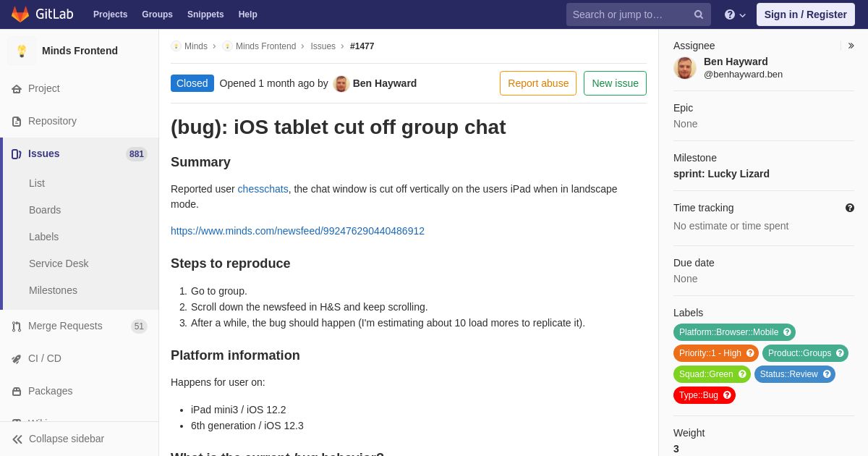Open the sprint: Lucky Lizard milestone

pyautogui.click(x=721, y=174)
